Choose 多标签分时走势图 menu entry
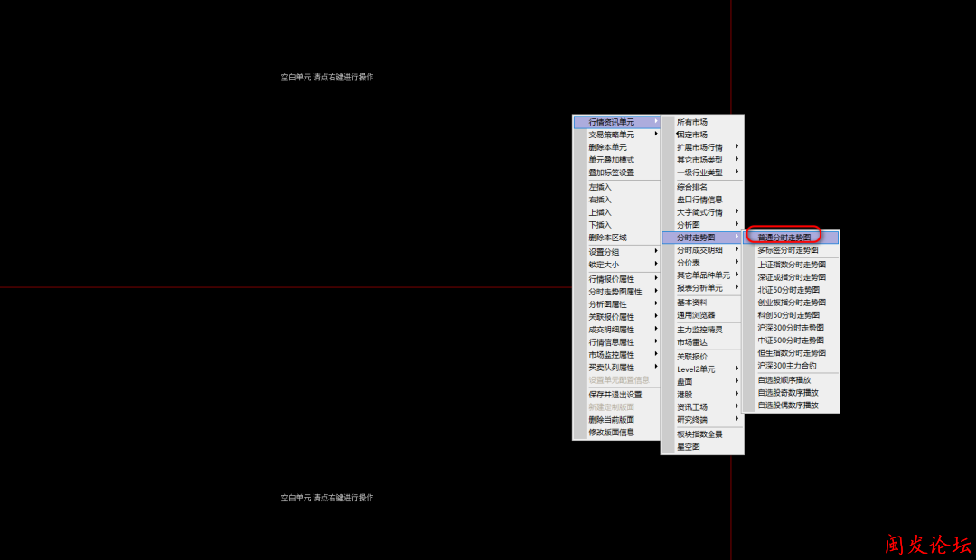 (x=787, y=250)
